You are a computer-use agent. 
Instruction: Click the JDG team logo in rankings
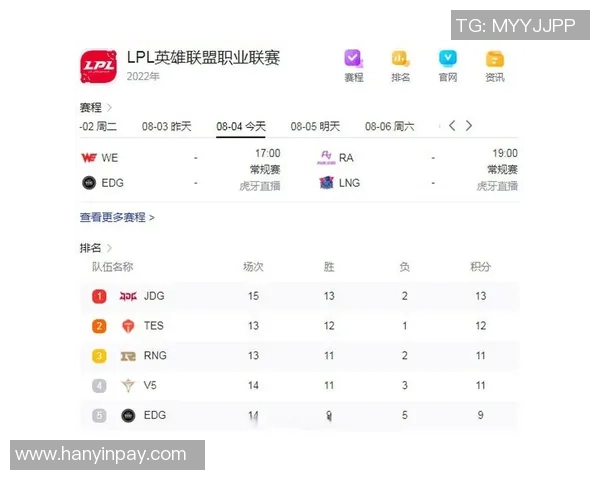[x=128, y=296]
